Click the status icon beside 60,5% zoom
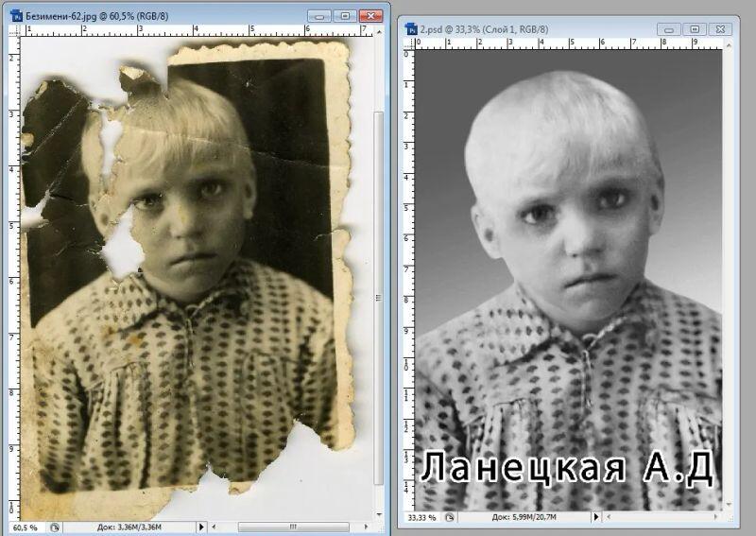The image size is (756, 536). tap(55, 527)
